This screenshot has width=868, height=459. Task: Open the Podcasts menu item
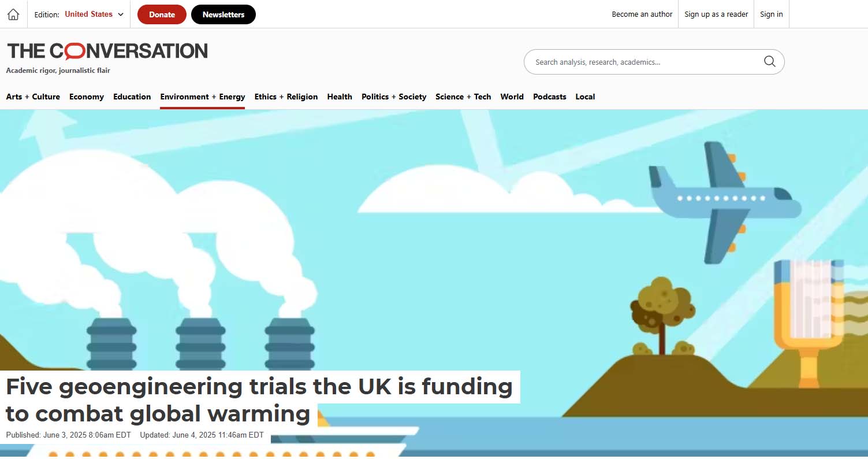pos(550,97)
